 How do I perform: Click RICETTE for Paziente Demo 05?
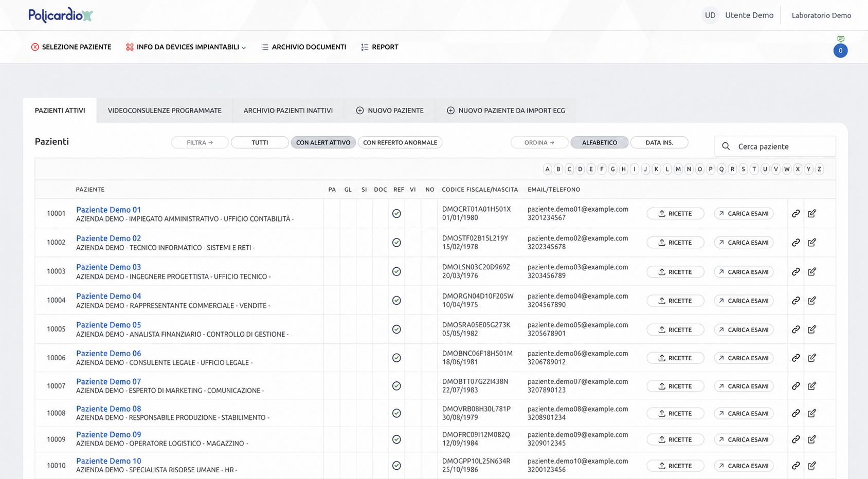point(675,329)
